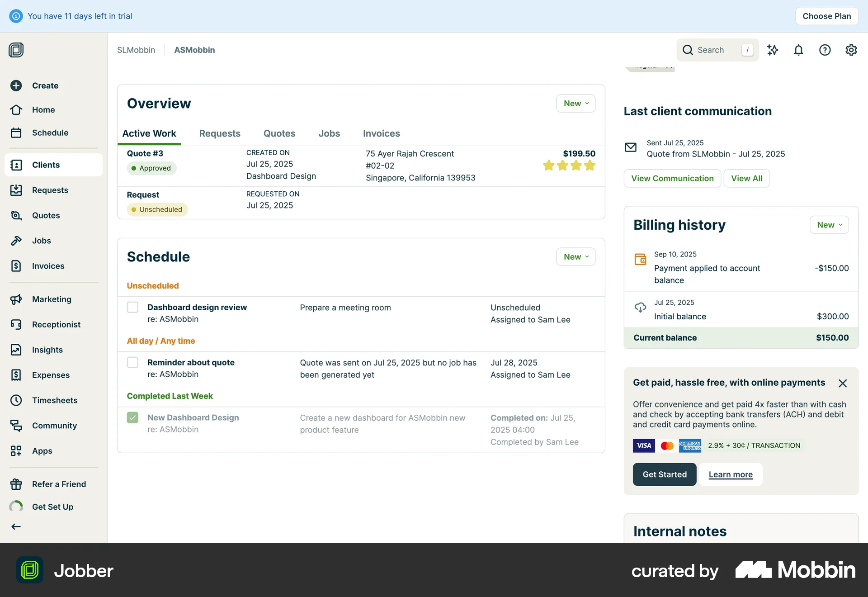Click the View Communication button
Image resolution: width=868 pixels, height=597 pixels.
click(x=672, y=178)
